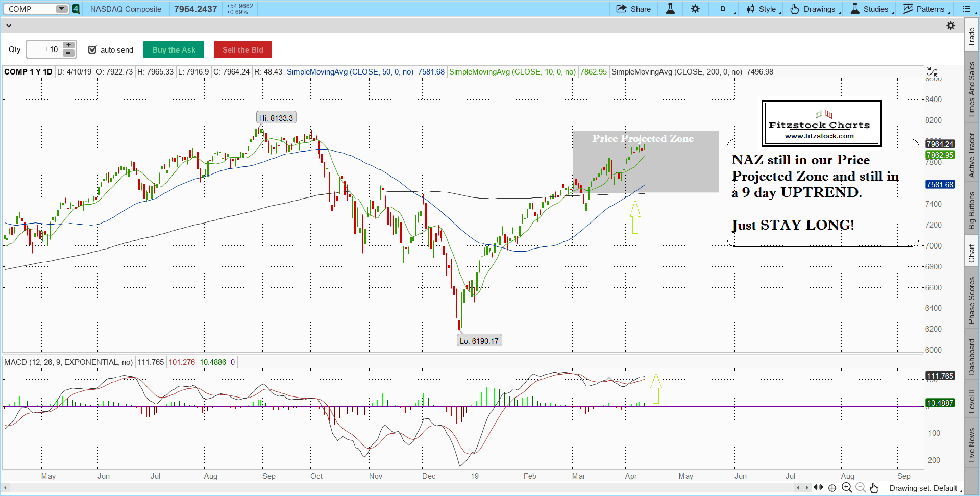Screen dimensions: 980x496
Task: Open the flask icon beside Share
Action: coord(670,9)
